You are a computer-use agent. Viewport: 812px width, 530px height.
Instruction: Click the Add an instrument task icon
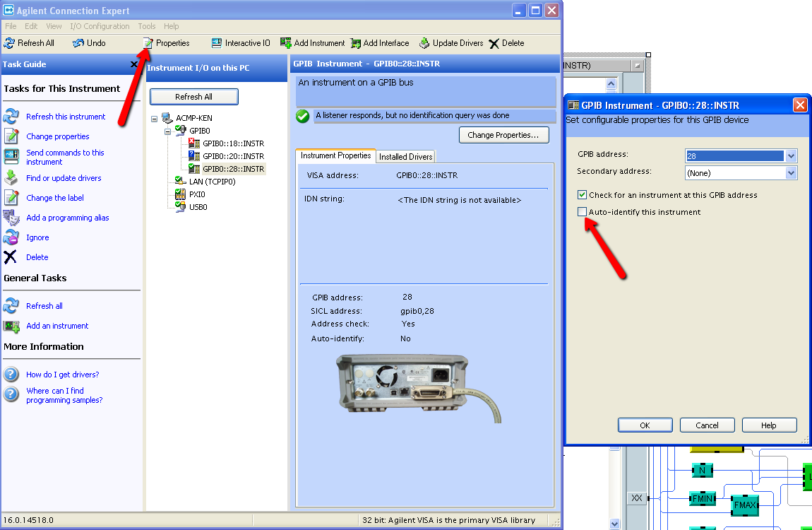[x=11, y=326]
